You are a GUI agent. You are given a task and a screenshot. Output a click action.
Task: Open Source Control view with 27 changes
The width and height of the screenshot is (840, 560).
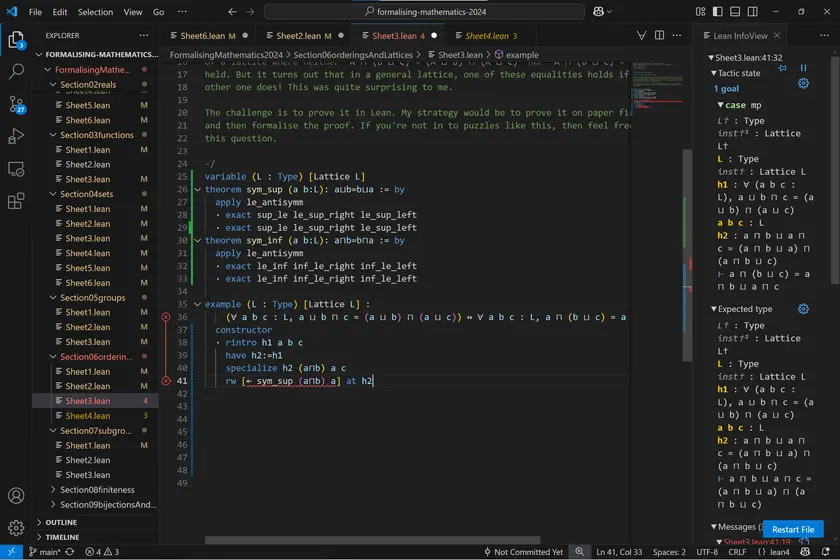16,104
